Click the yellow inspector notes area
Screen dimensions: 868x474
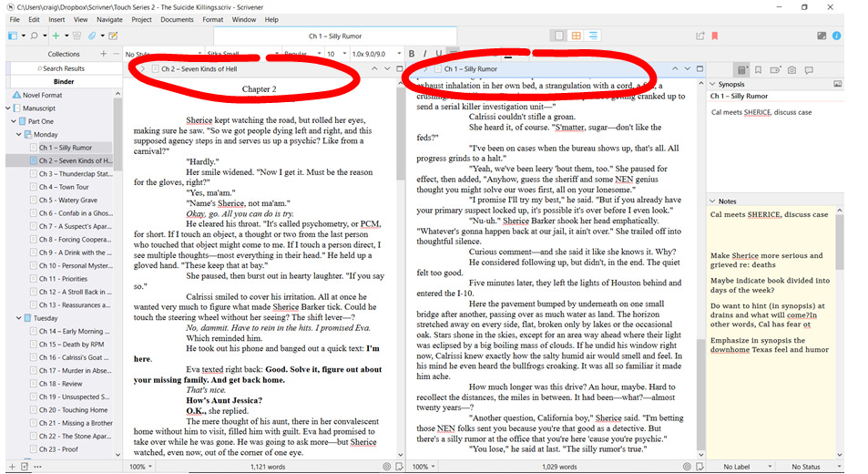click(x=771, y=332)
